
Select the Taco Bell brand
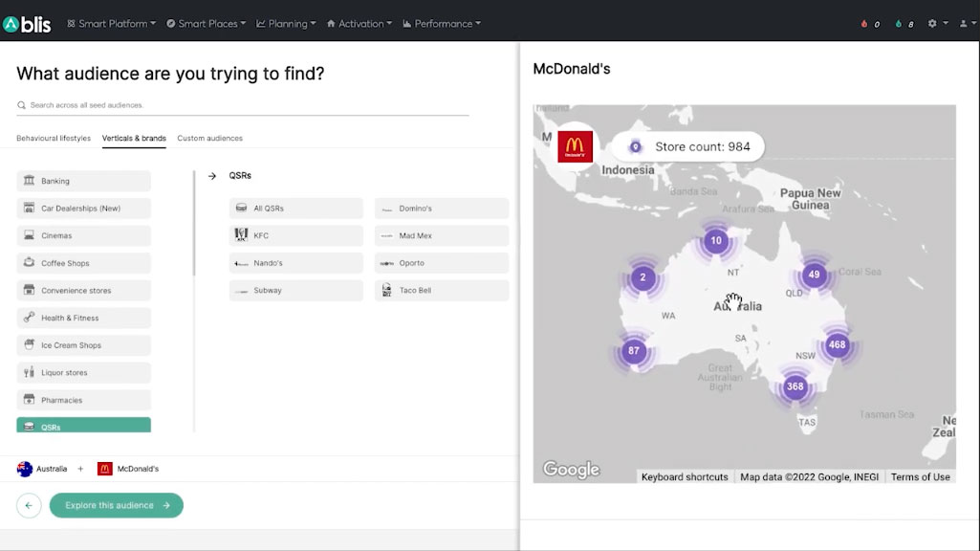tap(442, 290)
